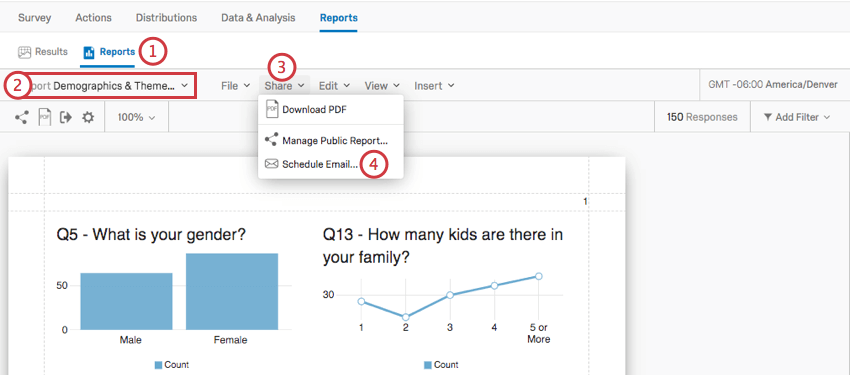Open the Edit menu
The height and width of the screenshot is (375, 850).
tap(334, 86)
